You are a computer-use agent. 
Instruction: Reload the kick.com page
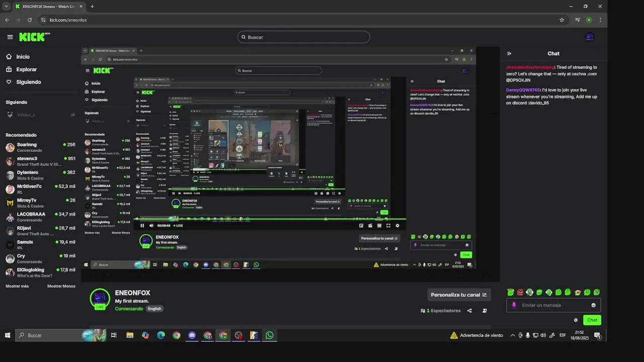[30, 20]
